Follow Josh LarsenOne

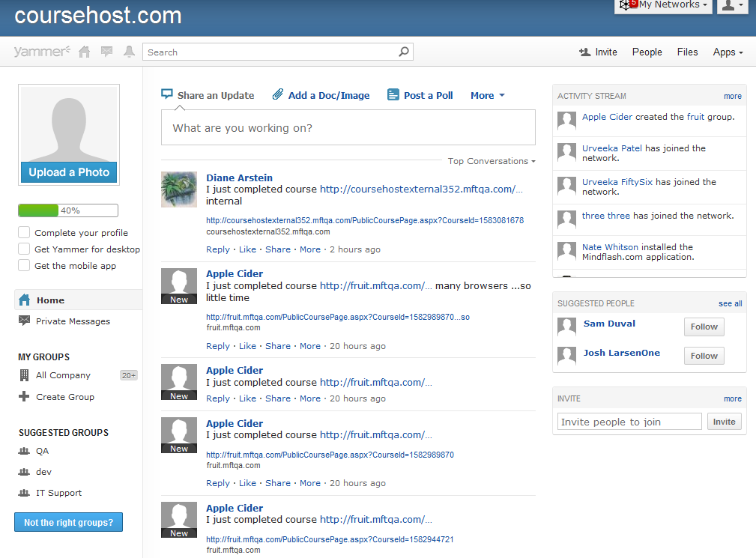[x=704, y=356]
